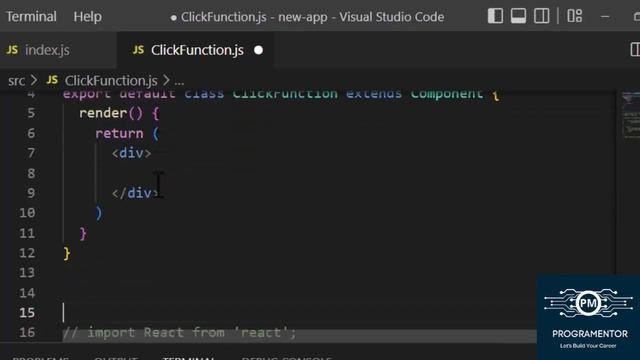Switch to the index.js tab
Image resolution: width=640 pixels, height=360 pixels.
tap(47, 50)
